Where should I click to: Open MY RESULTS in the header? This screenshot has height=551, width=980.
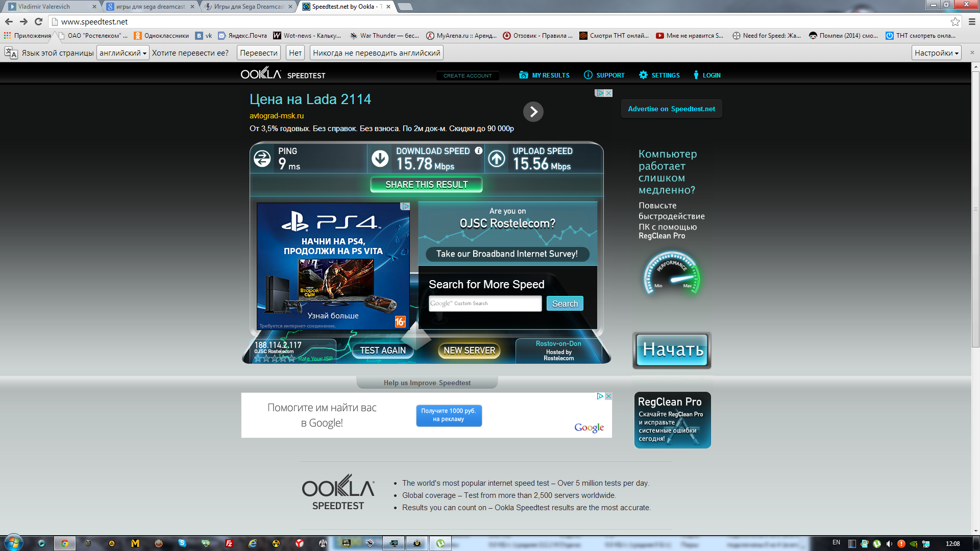click(544, 75)
